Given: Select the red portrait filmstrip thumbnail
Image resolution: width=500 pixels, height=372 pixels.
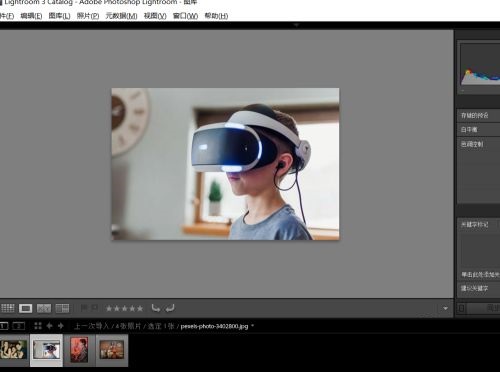Looking at the screenshot, I should coord(79,350).
